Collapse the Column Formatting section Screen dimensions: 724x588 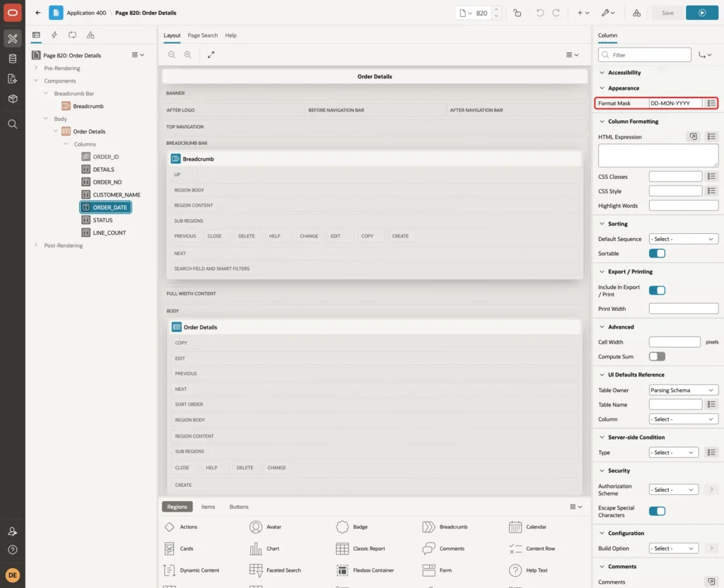point(602,122)
